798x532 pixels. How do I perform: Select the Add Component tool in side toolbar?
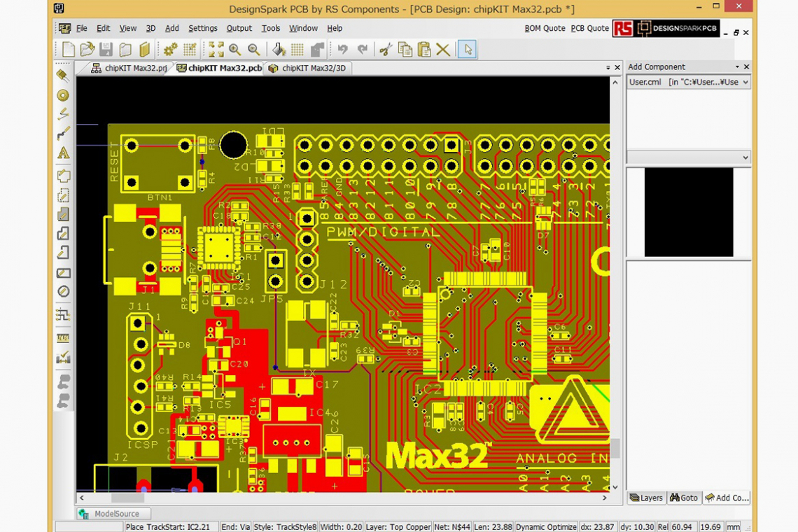pyautogui.click(x=63, y=76)
